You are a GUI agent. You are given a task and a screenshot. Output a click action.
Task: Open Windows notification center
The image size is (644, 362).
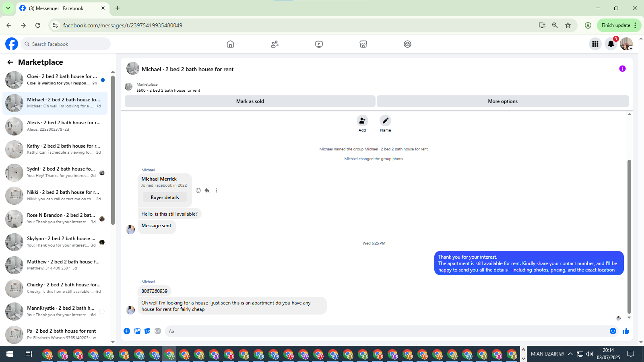(x=631, y=354)
